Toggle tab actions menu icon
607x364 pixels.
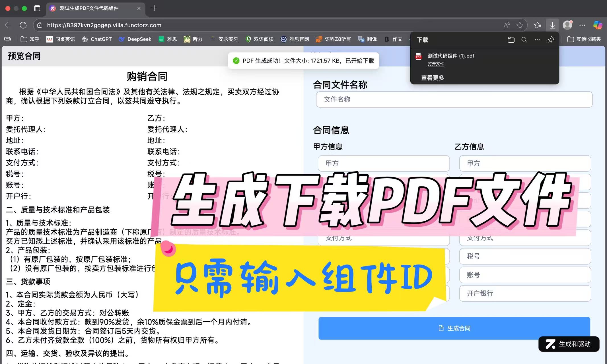[37, 8]
